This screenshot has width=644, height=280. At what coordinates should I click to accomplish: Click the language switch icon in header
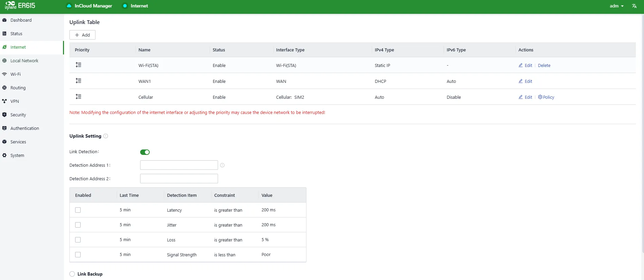click(x=634, y=6)
